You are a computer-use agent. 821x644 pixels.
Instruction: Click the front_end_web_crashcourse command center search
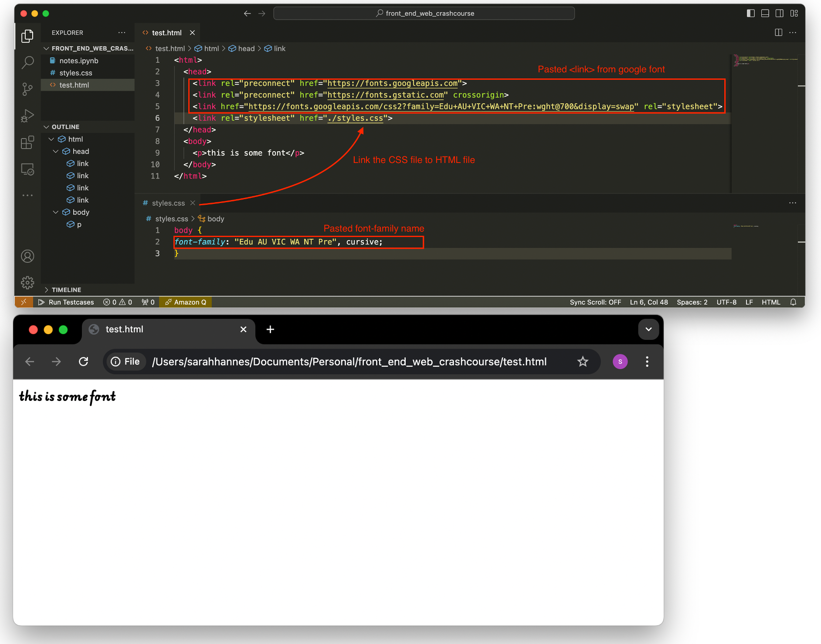point(424,14)
